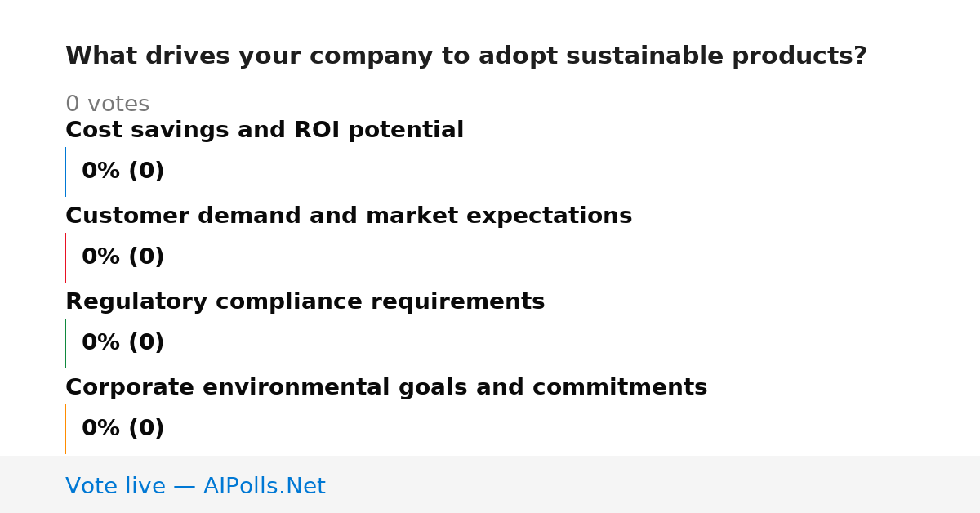Viewport: 980px width, 513px height.
Task: Click the gray footer bar
Action: tap(490, 484)
